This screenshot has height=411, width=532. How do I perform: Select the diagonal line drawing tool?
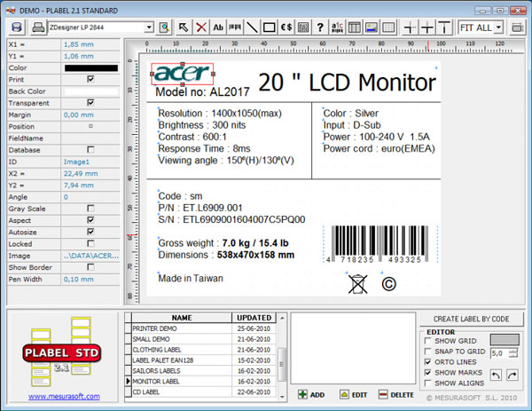[x=251, y=28]
